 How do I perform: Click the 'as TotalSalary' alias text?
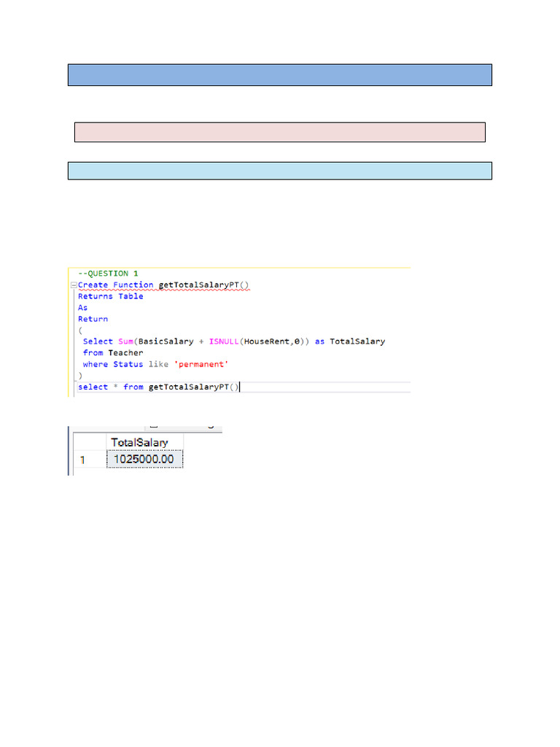point(350,341)
